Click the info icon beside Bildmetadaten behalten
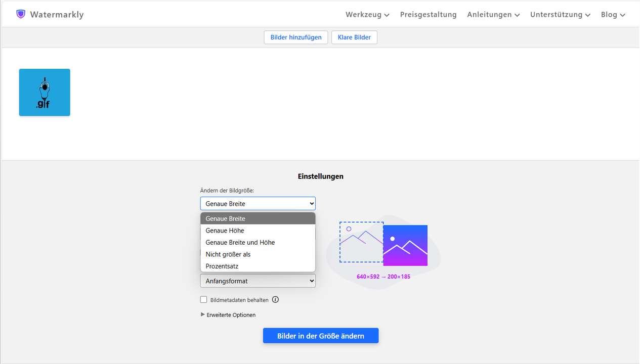The height and width of the screenshot is (364, 640). 275,299
